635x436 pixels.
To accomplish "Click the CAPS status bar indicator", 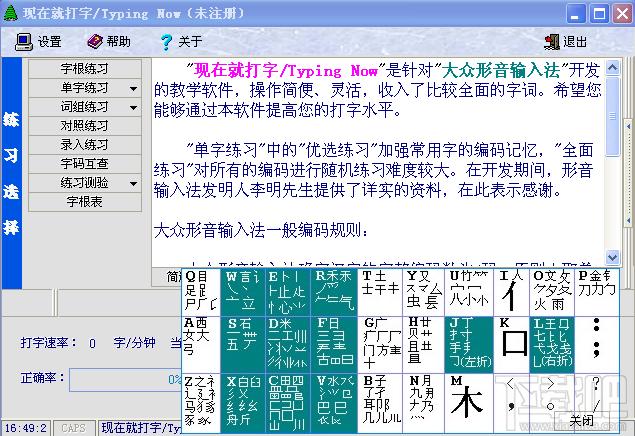I will [73, 428].
